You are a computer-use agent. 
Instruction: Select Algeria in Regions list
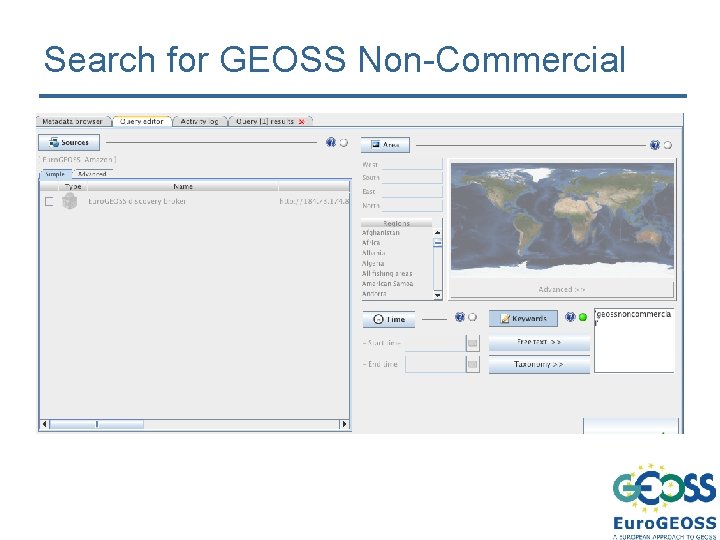point(373,264)
